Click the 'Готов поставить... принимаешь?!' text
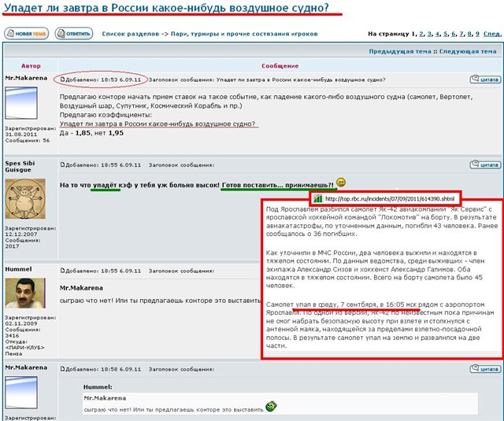Image resolution: width=504 pixels, height=421 pixels. click(278, 185)
